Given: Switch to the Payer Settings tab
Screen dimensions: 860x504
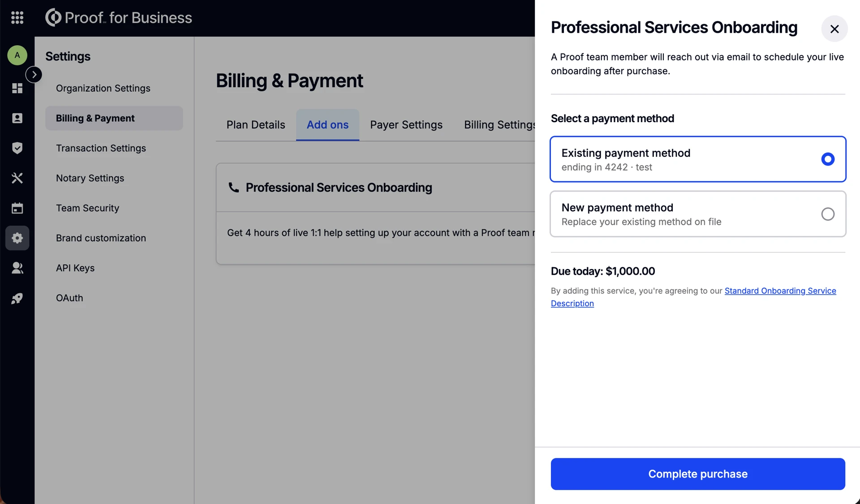Looking at the screenshot, I should tap(406, 125).
